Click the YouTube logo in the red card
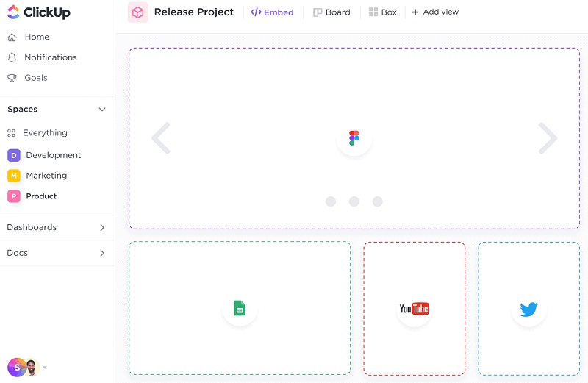The height and width of the screenshot is (383, 588). tap(415, 309)
